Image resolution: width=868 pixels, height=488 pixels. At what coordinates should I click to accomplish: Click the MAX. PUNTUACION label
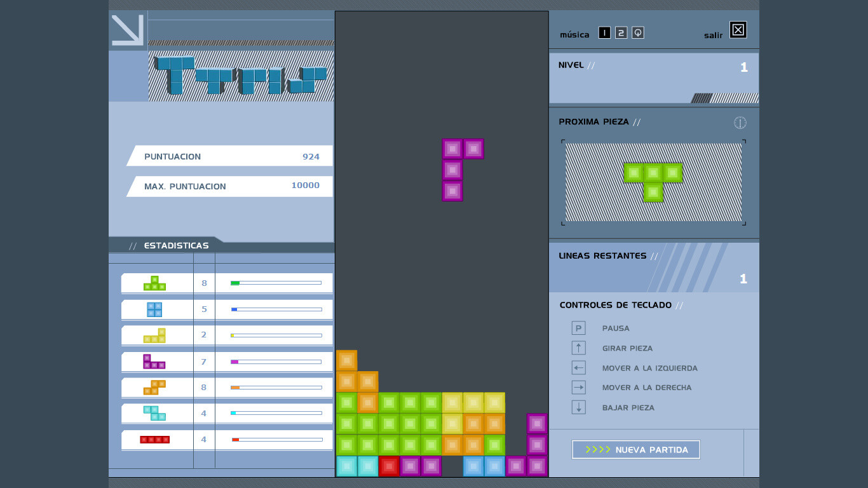tap(185, 186)
